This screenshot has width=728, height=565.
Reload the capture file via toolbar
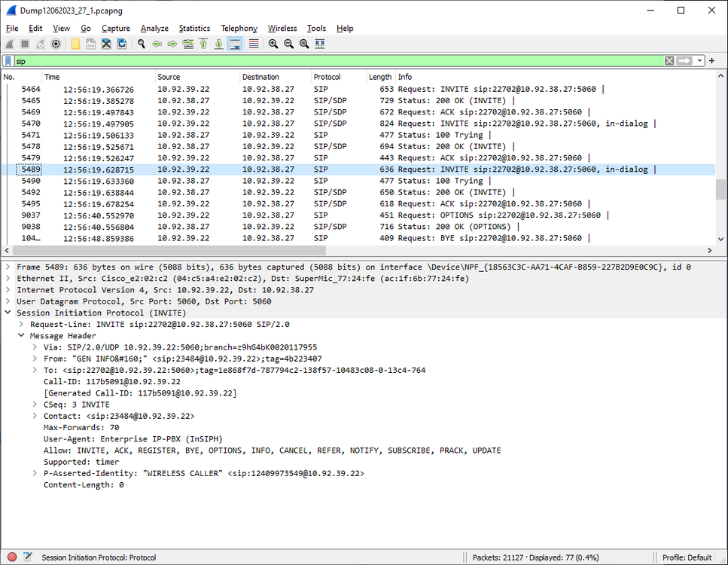tap(121, 44)
